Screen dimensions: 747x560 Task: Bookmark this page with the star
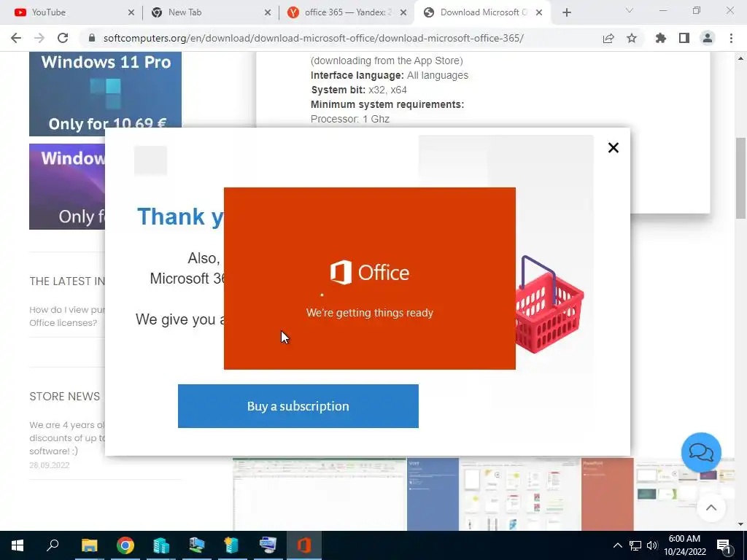pyautogui.click(x=632, y=38)
